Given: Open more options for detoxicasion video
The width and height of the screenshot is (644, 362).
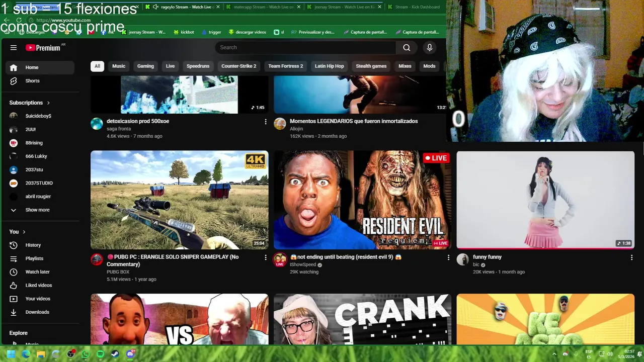Looking at the screenshot, I should [266, 122].
